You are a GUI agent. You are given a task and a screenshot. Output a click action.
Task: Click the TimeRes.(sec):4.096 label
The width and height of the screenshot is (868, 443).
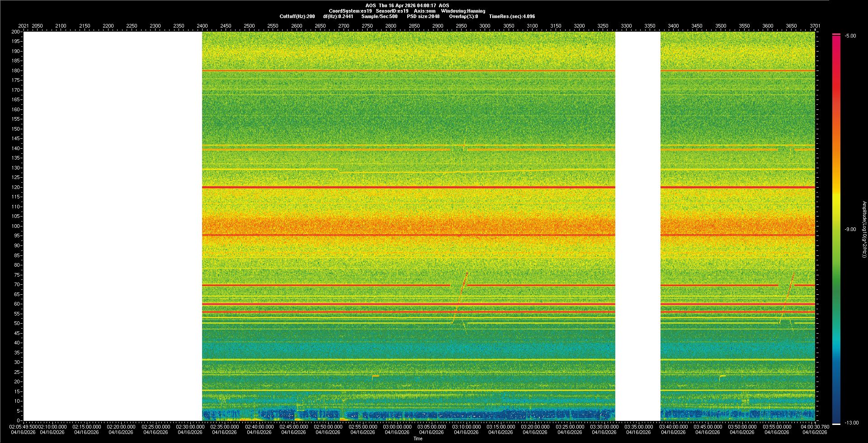tap(512, 16)
